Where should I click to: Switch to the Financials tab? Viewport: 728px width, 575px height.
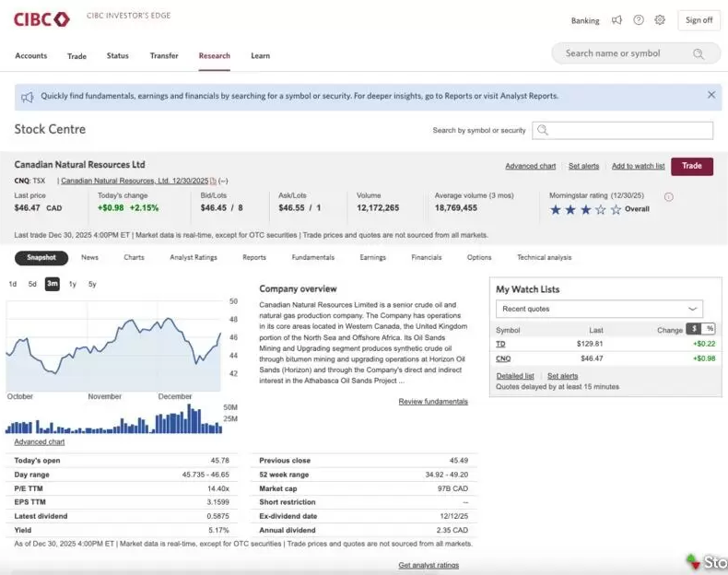(427, 257)
